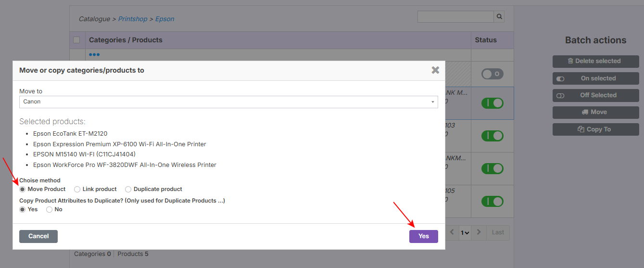Select No for copying product attributes
This screenshot has height=268, width=644.
(x=50, y=210)
